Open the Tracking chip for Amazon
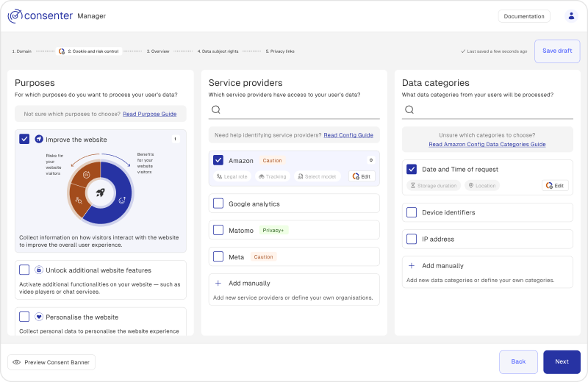 coord(272,176)
